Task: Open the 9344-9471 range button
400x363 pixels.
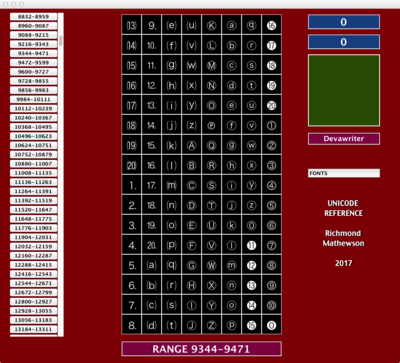Action: tap(33, 53)
